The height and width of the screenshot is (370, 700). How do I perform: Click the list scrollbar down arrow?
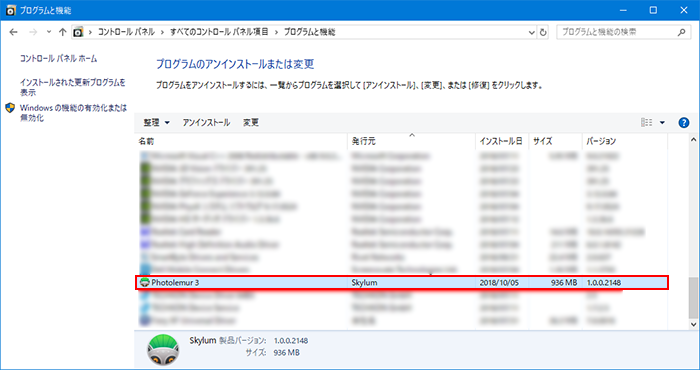pyautogui.click(x=693, y=325)
